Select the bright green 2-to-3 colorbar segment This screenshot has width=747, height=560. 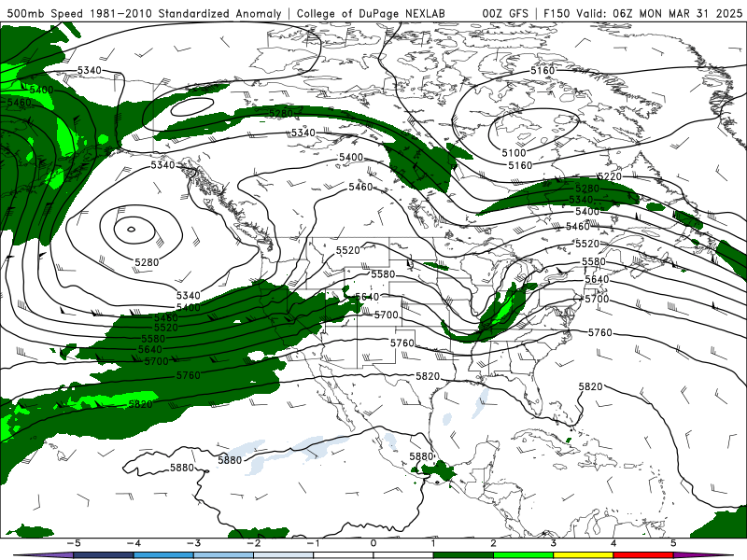(x=523, y=555)
